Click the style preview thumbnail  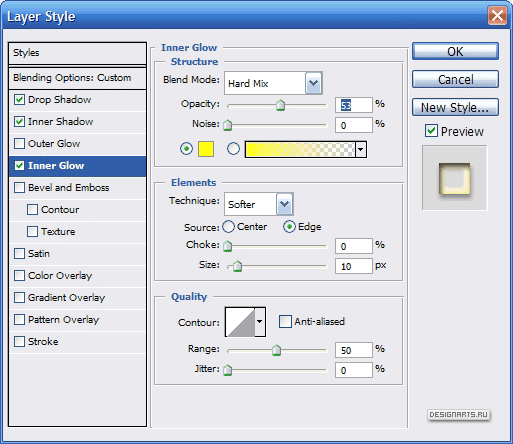tap(455, 178)
